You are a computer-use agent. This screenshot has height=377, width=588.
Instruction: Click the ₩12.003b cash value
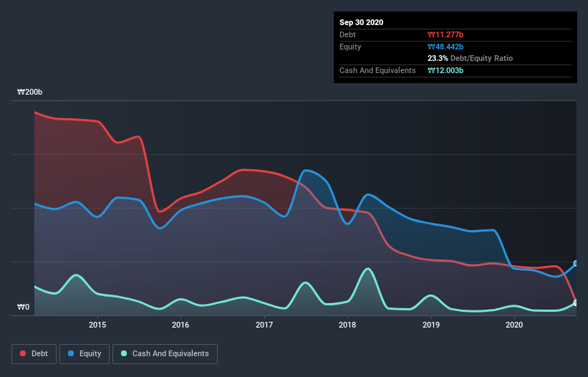(445, 70)
